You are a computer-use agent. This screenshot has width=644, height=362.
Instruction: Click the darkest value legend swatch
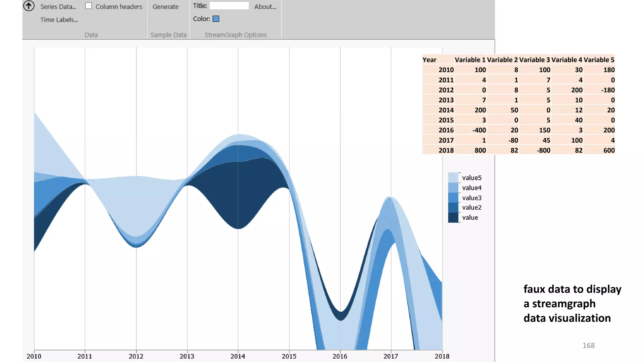click(x=453, y=217)
